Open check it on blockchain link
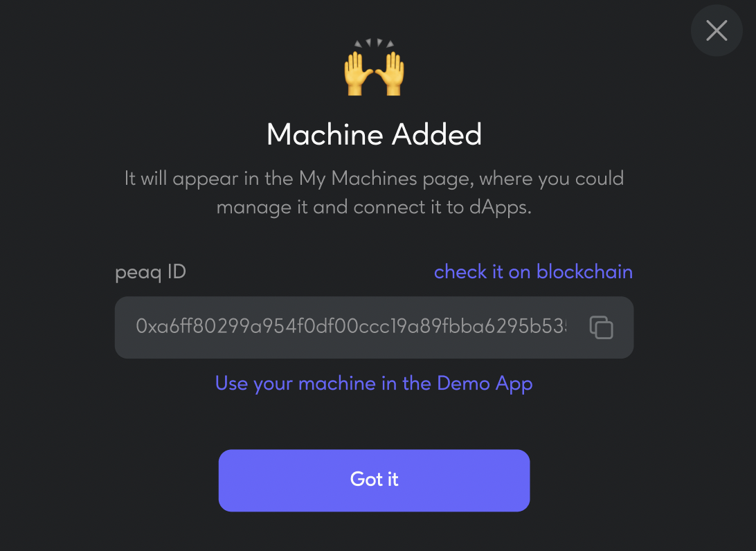The image size is (756, 551). pos(533,272)
